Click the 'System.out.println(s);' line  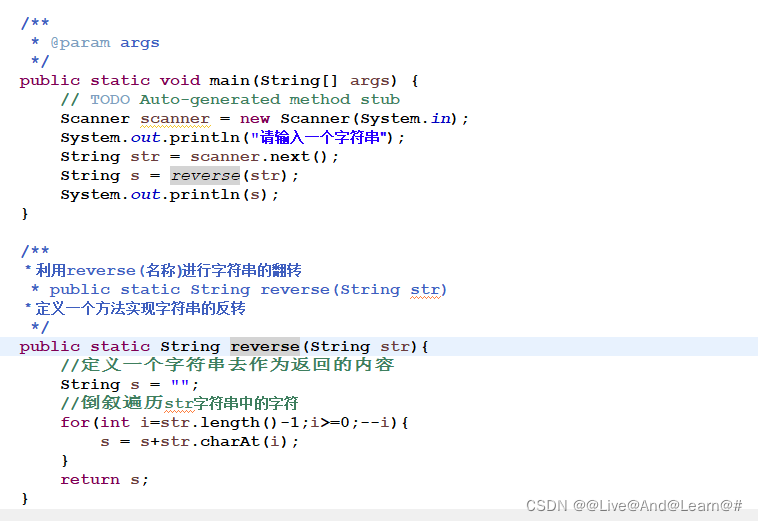coord(170,195)
